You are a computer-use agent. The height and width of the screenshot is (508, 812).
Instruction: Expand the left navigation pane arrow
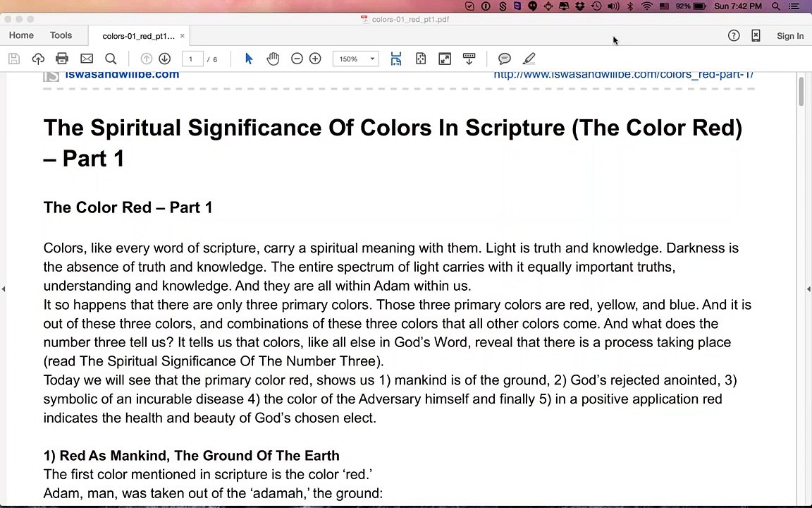click(3, 289)
